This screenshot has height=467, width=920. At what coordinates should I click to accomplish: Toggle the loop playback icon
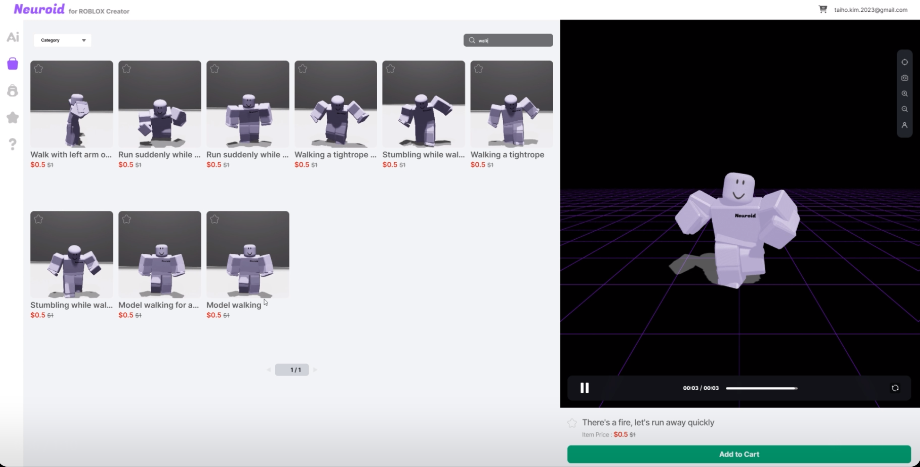895,388
